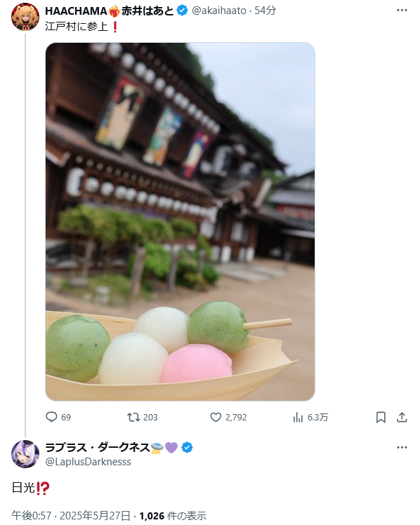The height and width of the screenshot is (525, 420).
Task: Click the 1,026 件の表示 view count
Action: point(173,516)
